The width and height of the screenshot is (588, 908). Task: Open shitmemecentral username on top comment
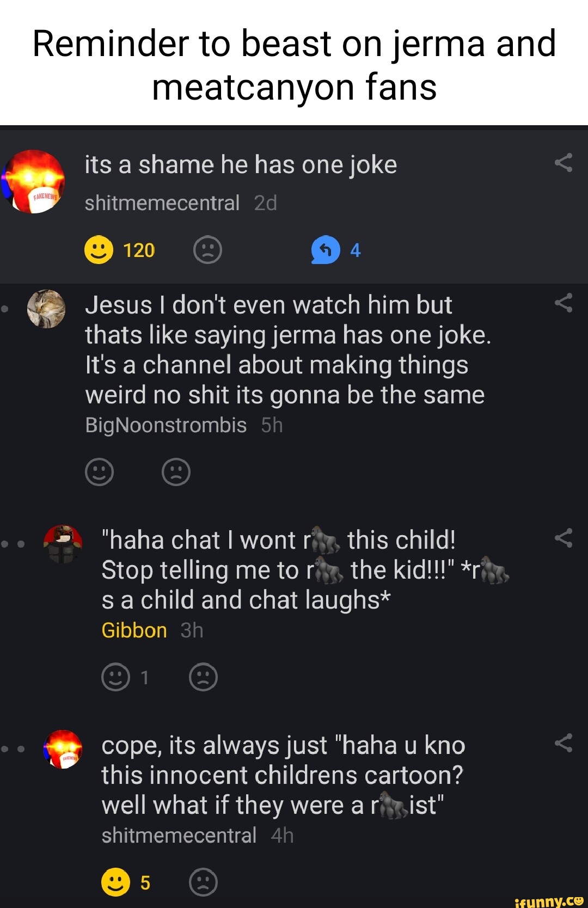162,203
